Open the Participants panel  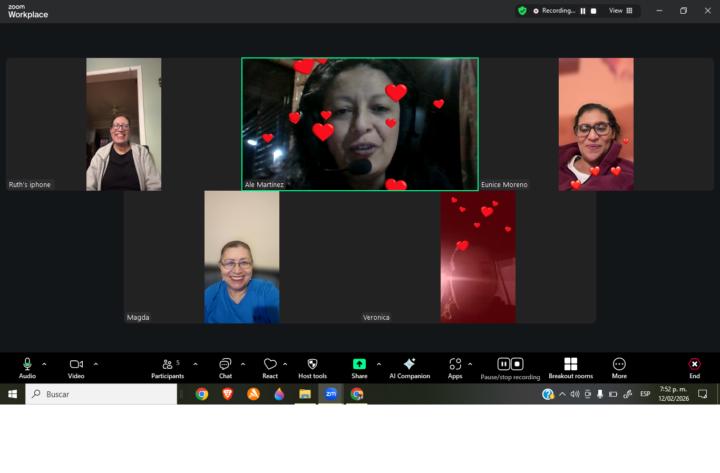coord(168,368)
